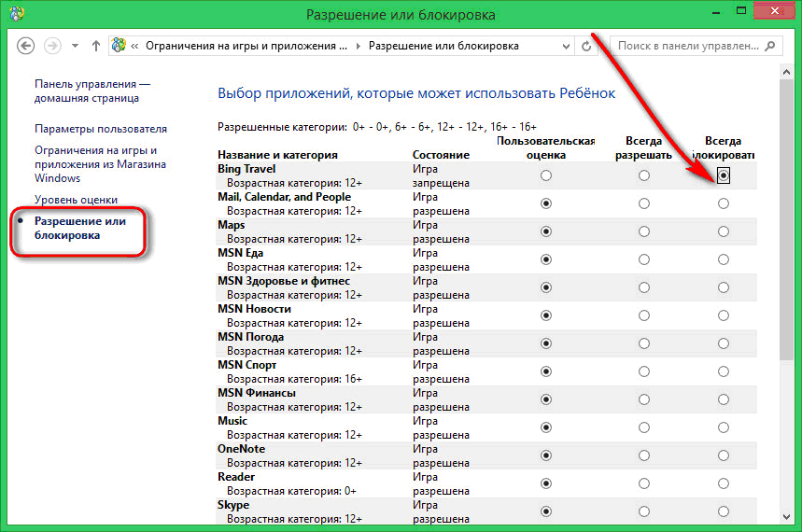Select 'Разрешение или блокировка' sidebar item
Screen dimensions: 802x532
79,228
